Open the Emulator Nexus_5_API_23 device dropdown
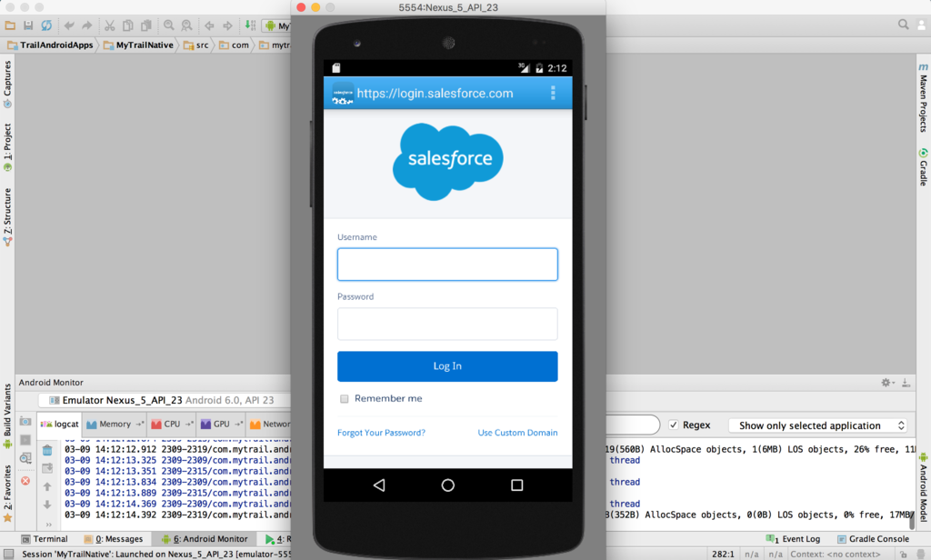The height and width of the screenshot is (560, 931). click(165, 400)
